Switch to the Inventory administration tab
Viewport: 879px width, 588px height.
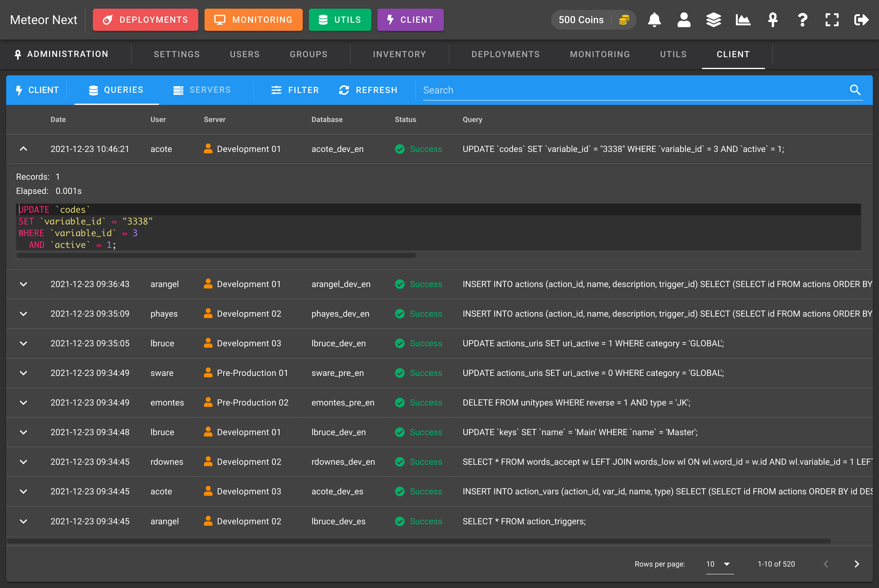[x=400, y=54]
